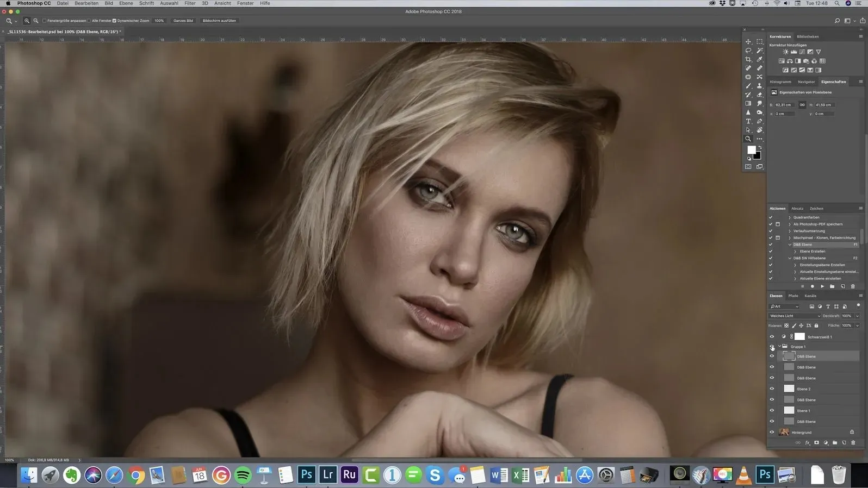
Task: Collapse the Gruppe 1 layer group
Action: point(779,346)
